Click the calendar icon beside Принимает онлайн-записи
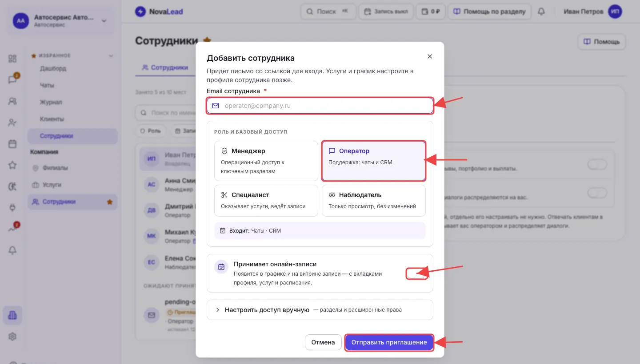This screenshot has height=364, width=640. tap(221, 267)
